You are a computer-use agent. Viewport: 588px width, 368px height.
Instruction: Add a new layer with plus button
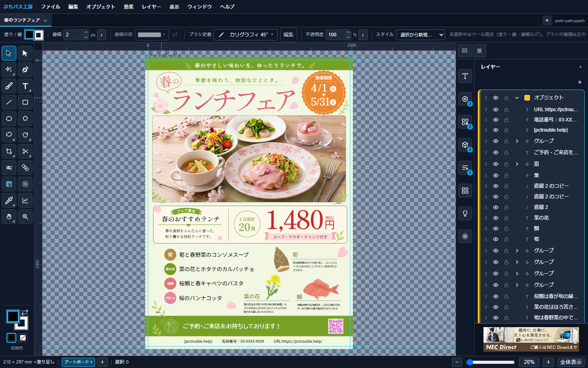click(x=579, y=82)
